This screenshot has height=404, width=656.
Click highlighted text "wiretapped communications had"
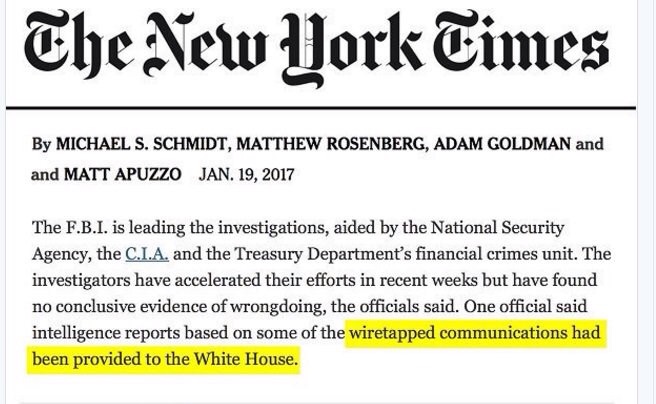(475, 332)
